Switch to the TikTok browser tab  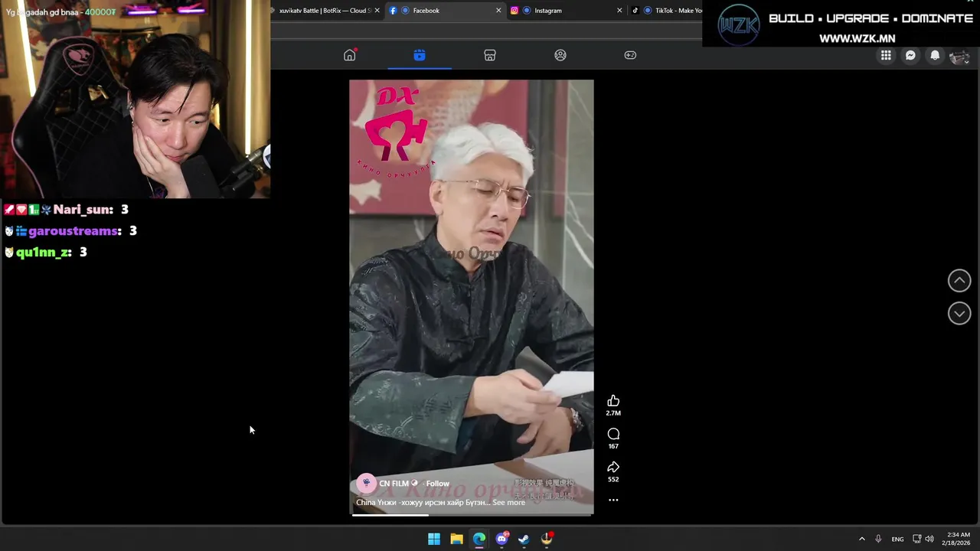665,11
